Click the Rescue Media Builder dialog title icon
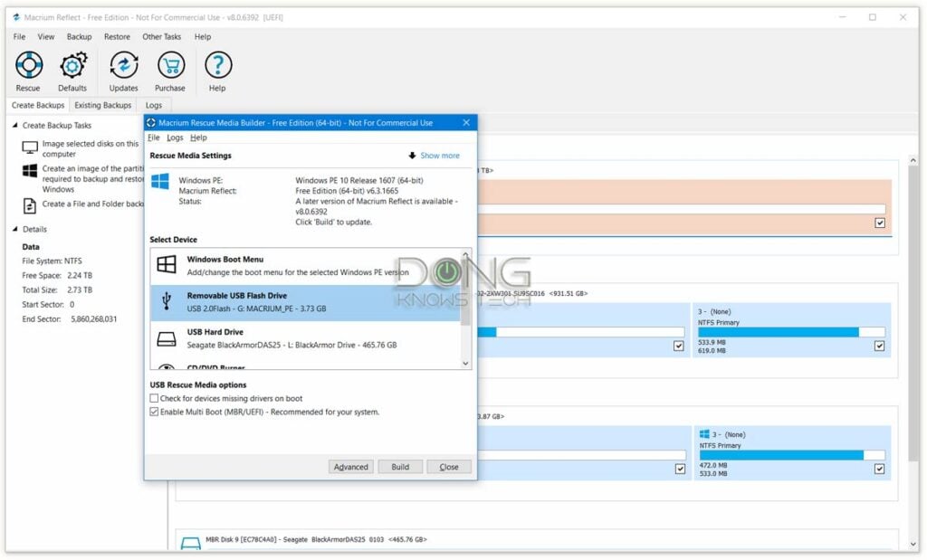Screen dimensions: 927x560 point(151,123)
